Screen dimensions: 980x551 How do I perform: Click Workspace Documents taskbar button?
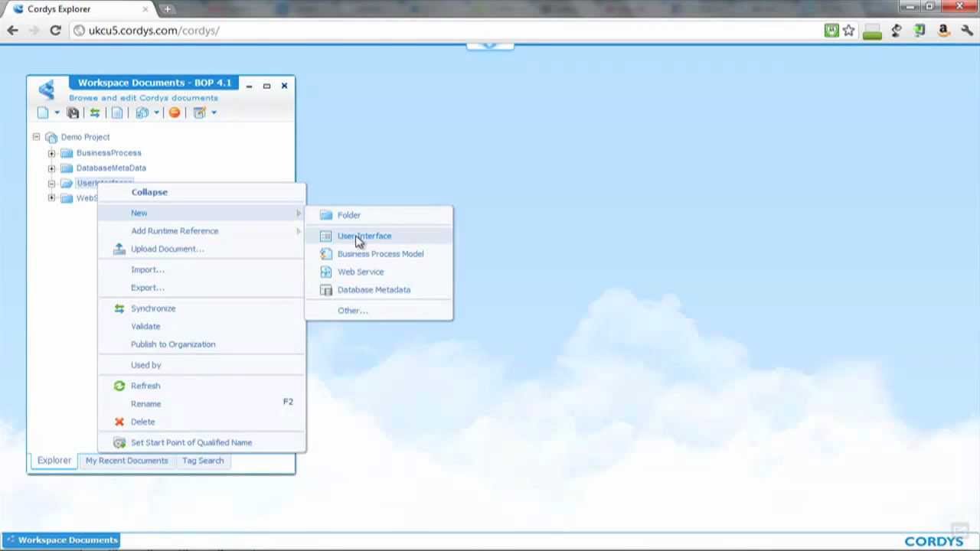(61, 540)
